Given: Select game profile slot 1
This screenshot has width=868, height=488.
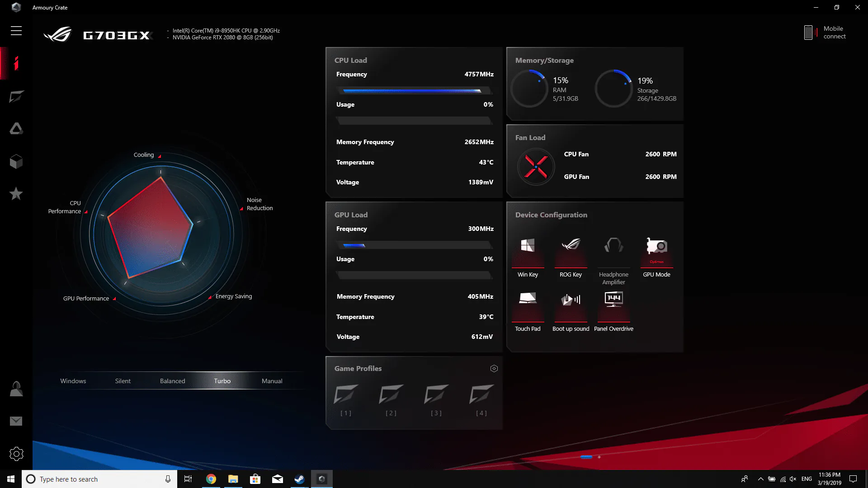Looking at the screenshot, I should click(346, 400).
